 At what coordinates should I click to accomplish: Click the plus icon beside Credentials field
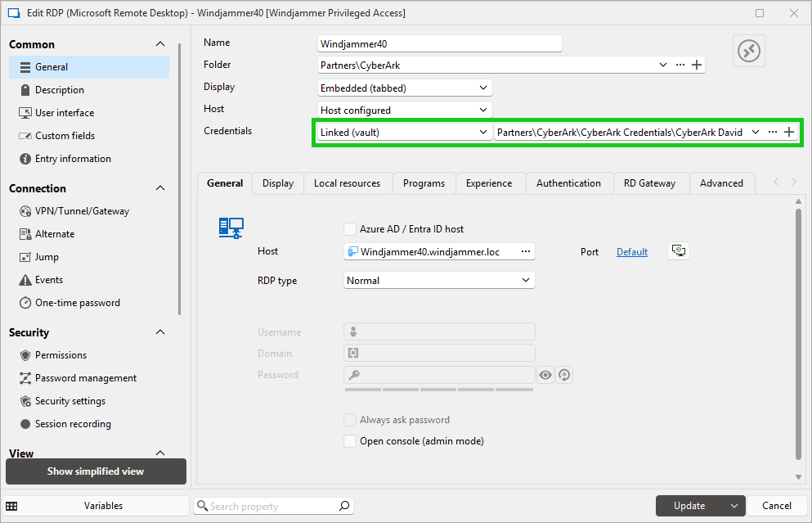tap(789, 132)
